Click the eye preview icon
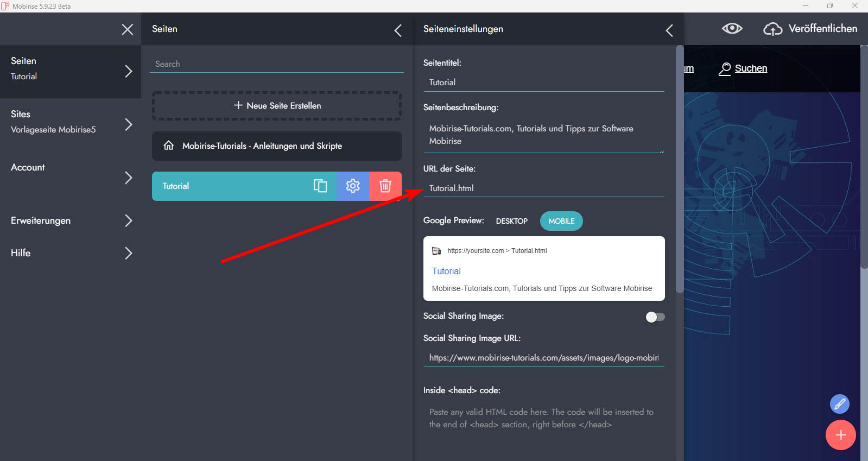This screenshot has height=461, width=868. (x=732, y=29)
